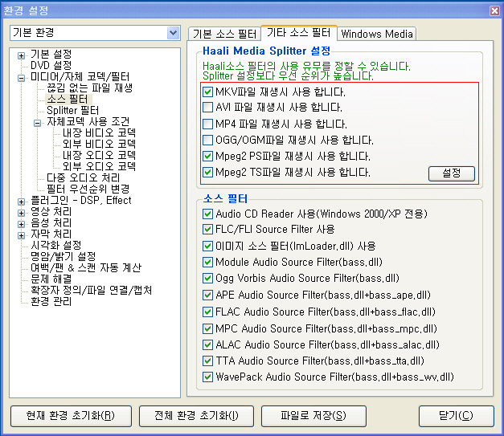Disable WavePack Audio Source Filter
This screenshot has height=436, width=504.
point(207,377)
